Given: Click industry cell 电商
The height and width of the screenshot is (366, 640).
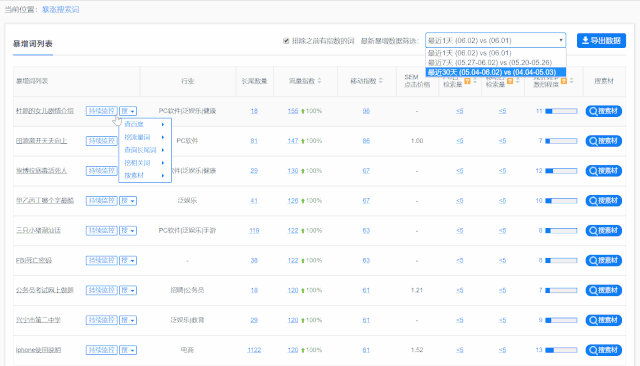Looking at the screenshot, I should (x=187, y=350).
